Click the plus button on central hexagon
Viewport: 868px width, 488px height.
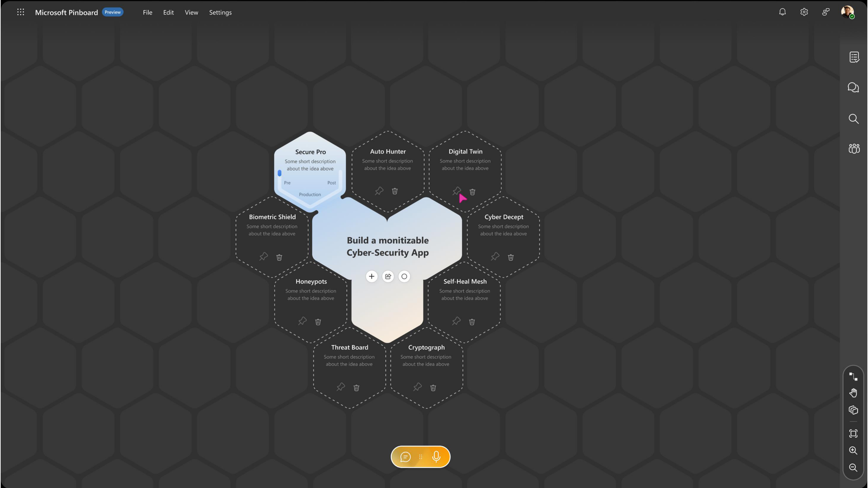tap(372, 277)
